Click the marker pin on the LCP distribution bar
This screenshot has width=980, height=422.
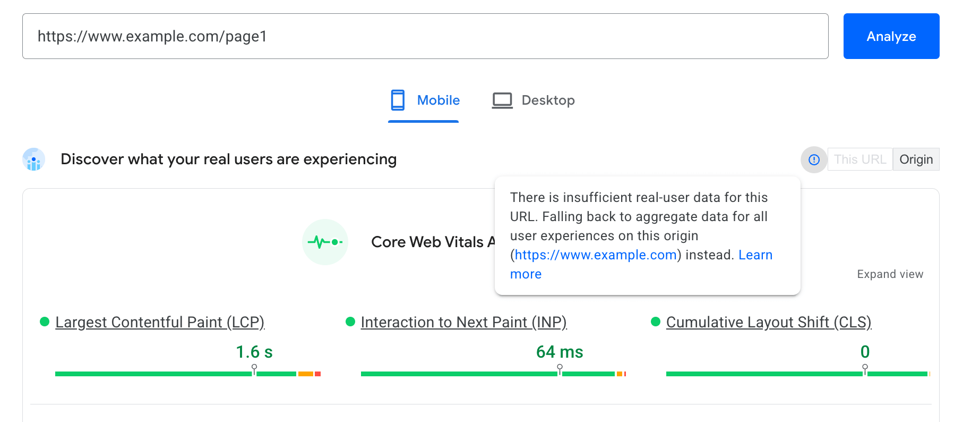pyautogui.click(x=254, y=368)
